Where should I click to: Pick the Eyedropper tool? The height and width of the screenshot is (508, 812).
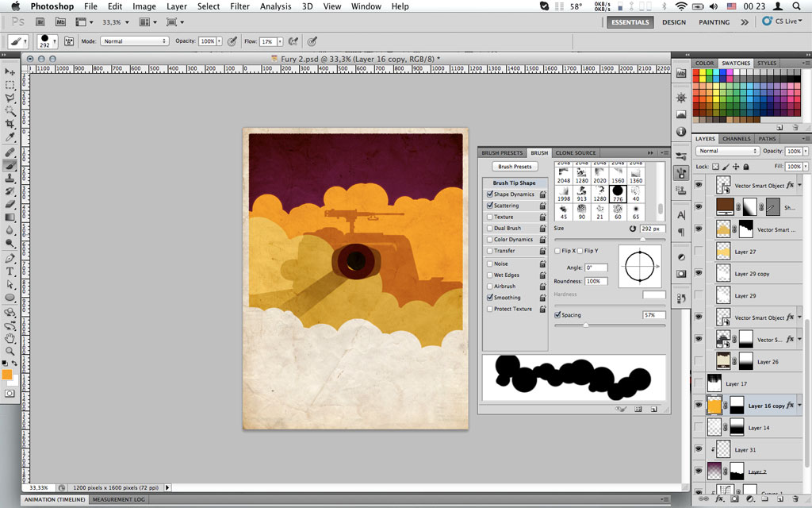tap(10, 138)
